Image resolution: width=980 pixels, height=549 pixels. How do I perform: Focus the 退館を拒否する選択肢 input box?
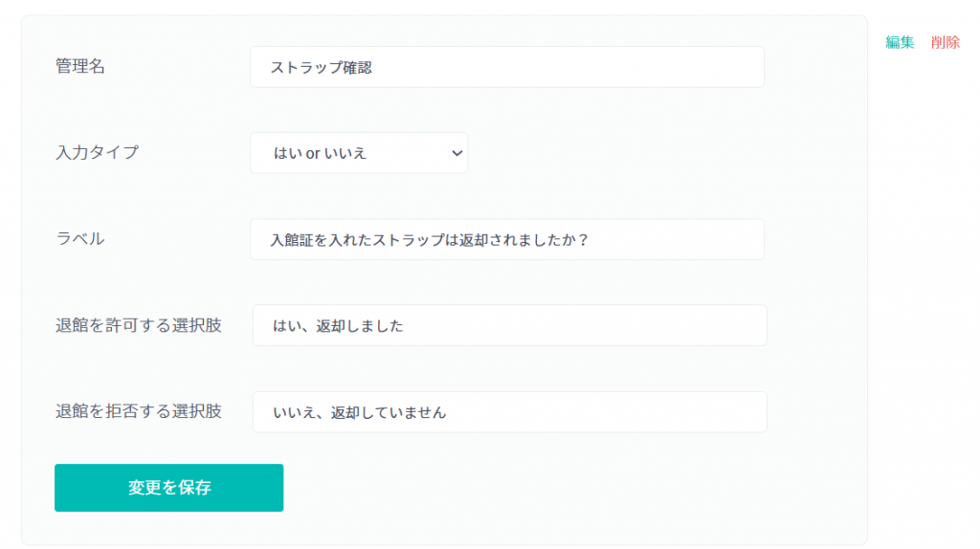pyautogui.click(x=509, y=412)
